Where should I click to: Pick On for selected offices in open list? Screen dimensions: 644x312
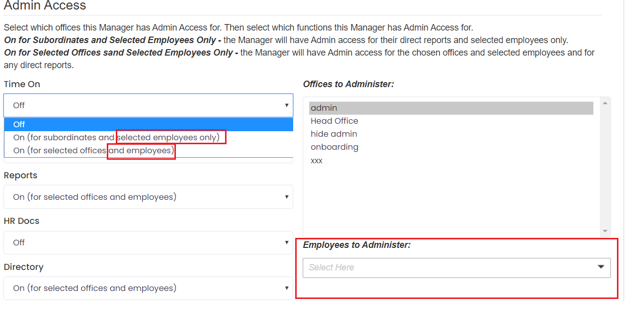click(x=93, y=150)
